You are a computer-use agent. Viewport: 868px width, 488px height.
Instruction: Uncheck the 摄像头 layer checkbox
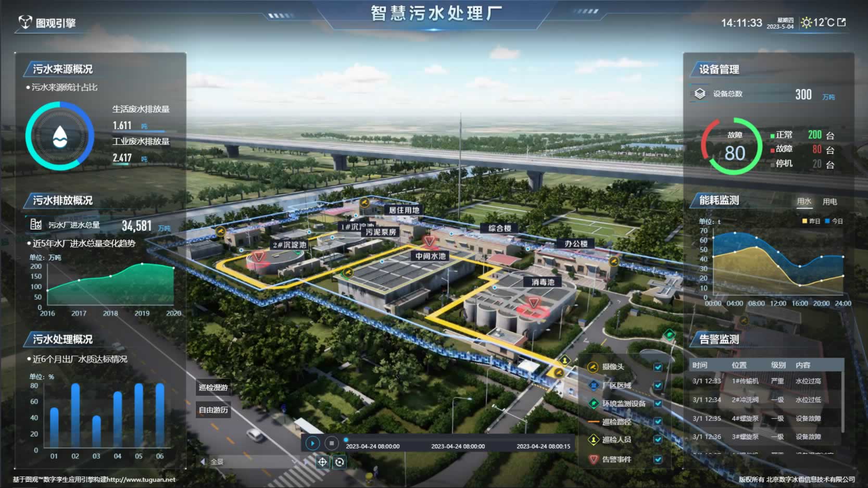tap(658, 367)
